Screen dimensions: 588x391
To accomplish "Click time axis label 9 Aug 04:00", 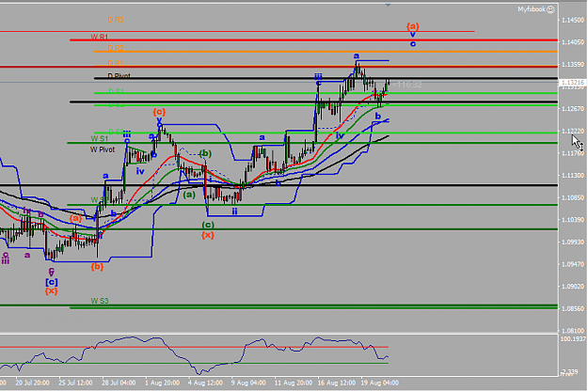I will 248,383.
